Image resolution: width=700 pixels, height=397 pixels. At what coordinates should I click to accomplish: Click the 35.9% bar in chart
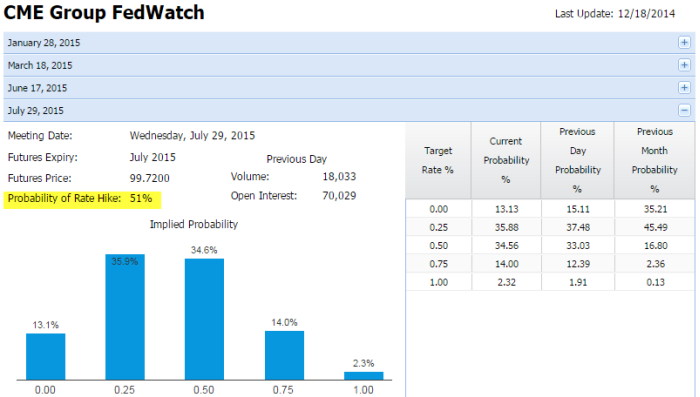[125, 317]
